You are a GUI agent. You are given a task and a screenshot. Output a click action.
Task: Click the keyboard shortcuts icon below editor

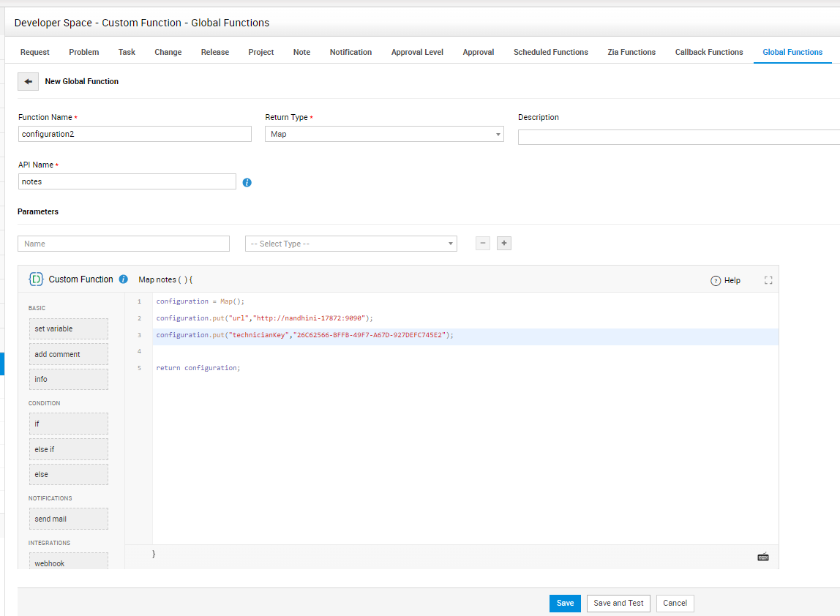[763, 557]
